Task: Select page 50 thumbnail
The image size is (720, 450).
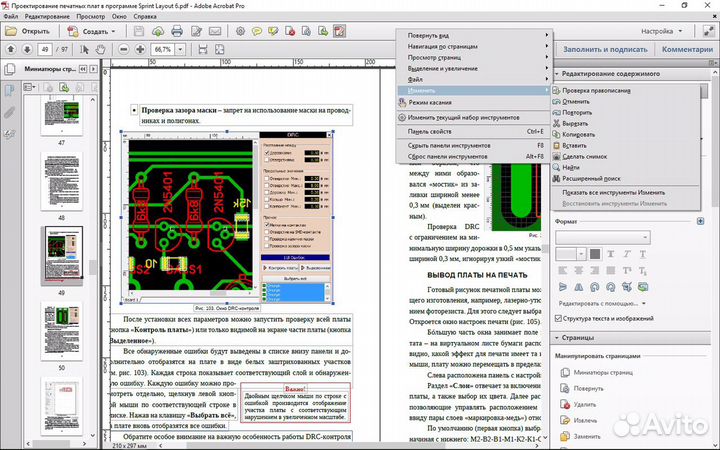Action: point(62,331)
